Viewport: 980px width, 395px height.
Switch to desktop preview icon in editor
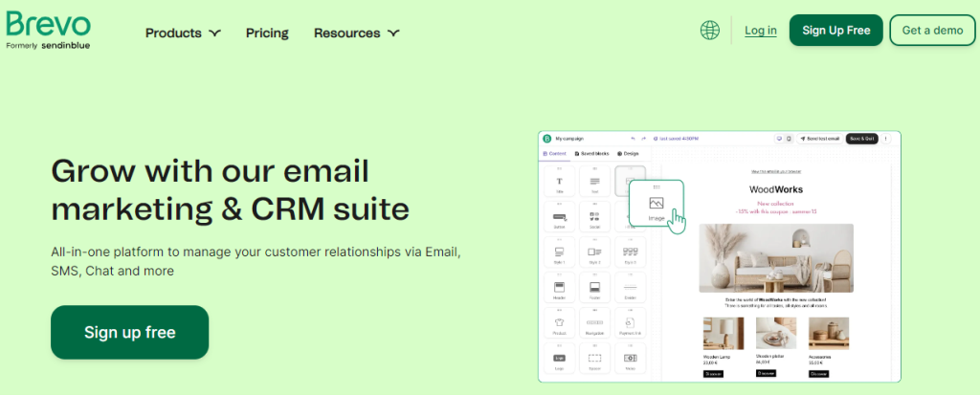click(779, 139)
